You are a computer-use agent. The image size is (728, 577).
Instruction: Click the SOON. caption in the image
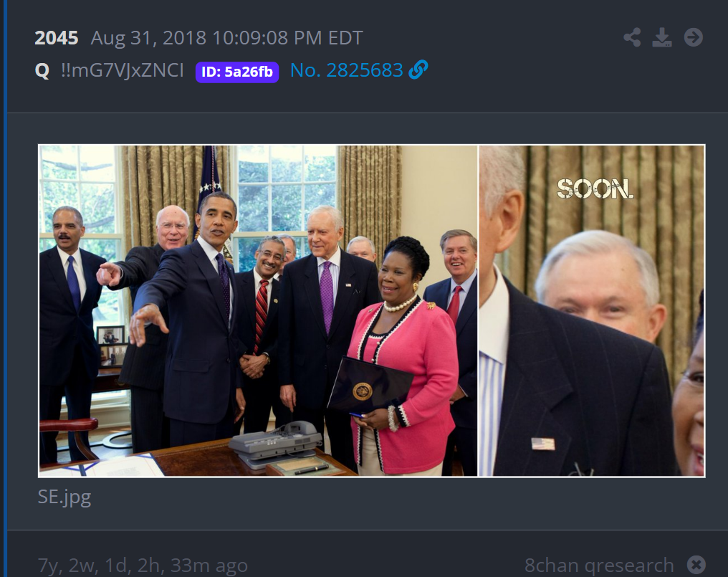[x=595, y=189]
